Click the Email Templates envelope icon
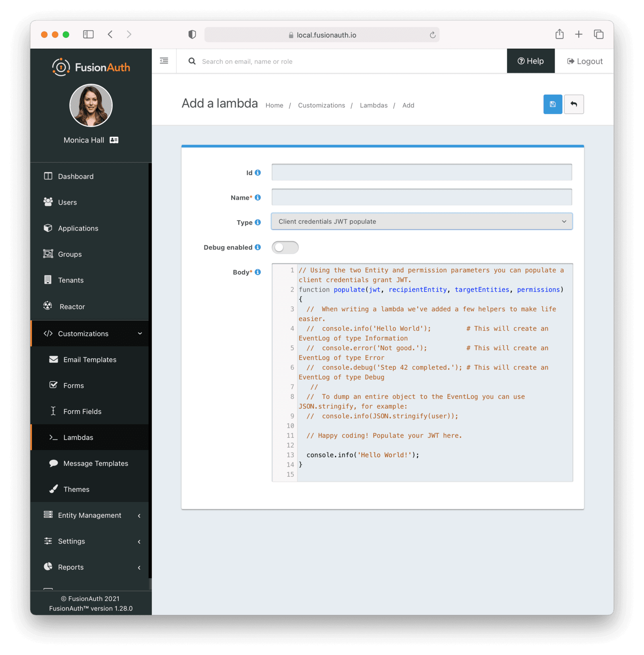Screen dimensions: 644x655 (x=54, y=359)
